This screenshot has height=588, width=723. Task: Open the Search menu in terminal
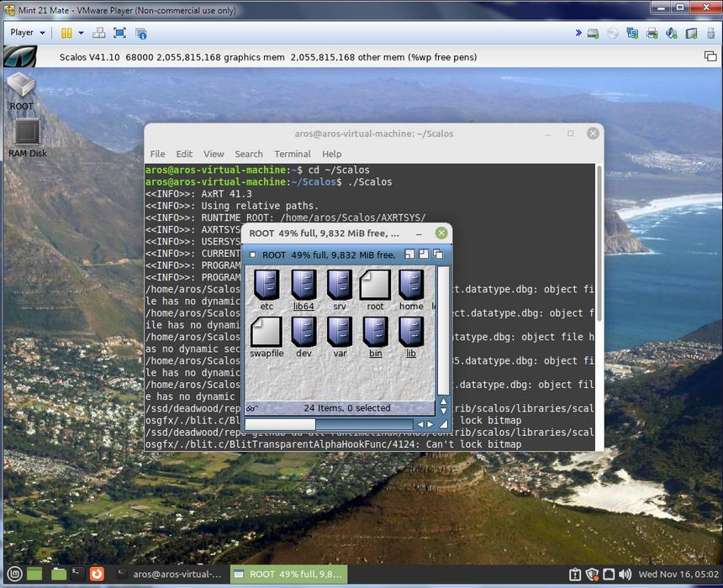[x=248, y=154]
